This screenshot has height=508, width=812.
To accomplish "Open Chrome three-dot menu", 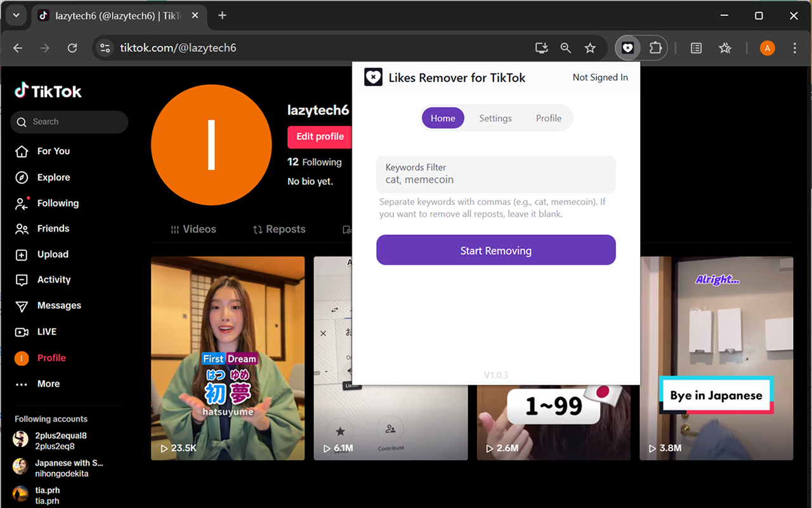I will 795,48.
